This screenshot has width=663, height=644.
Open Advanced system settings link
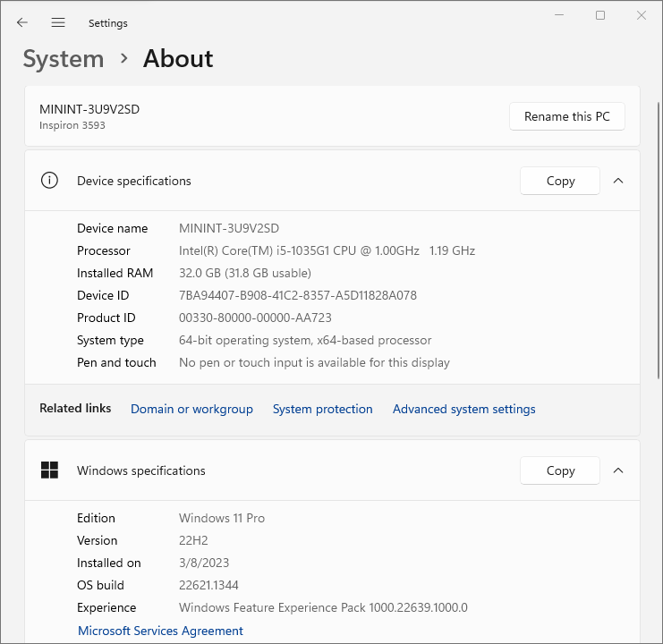[463, 409]
